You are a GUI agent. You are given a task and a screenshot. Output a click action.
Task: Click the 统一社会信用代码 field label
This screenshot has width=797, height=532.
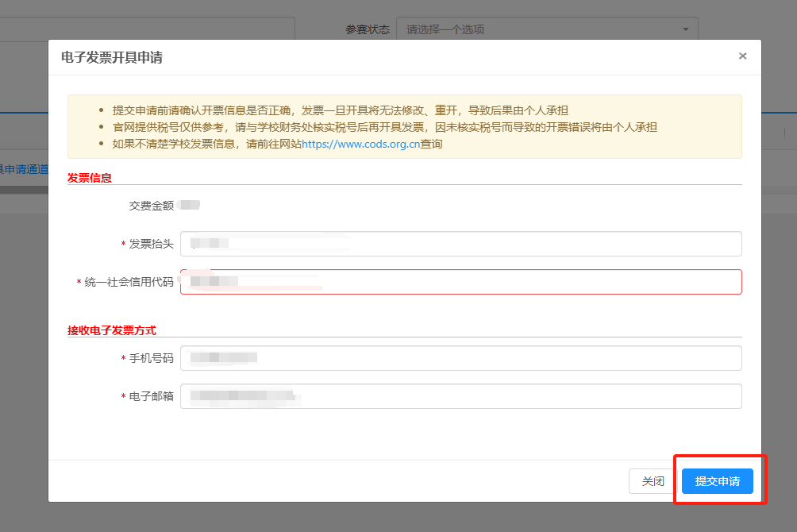129,282
